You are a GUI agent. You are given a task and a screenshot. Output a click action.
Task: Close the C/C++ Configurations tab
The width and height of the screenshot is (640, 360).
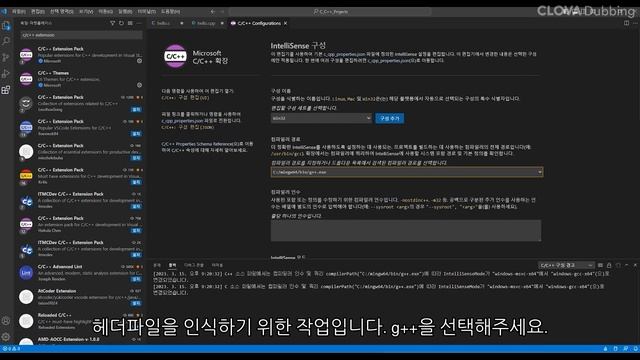pyautogui.click(x=285, y=23)
